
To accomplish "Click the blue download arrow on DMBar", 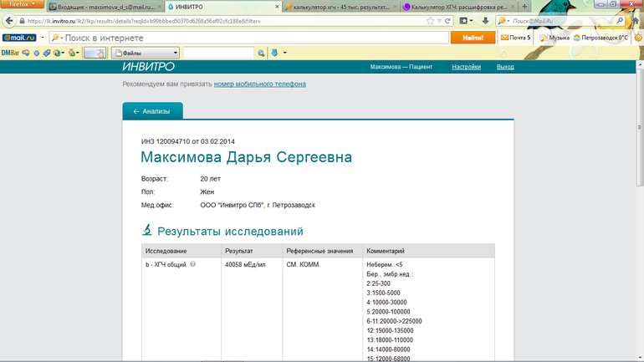I will point(275,53).
